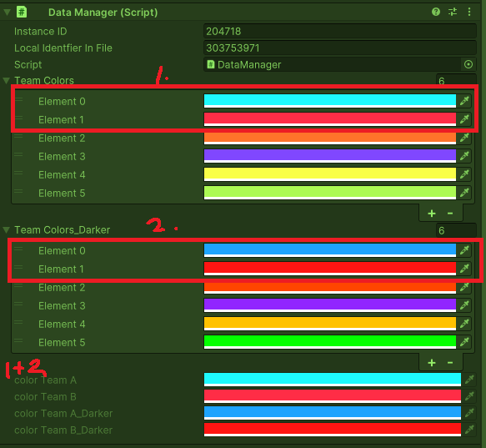Add element to Team Colors_Darker list
This screenshot has height=448, width=486.
point(432,363)
